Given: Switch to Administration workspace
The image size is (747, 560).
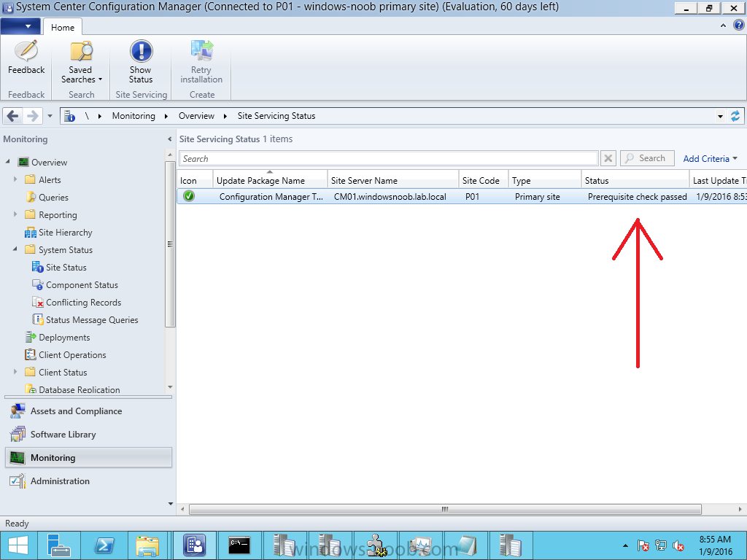Looking at the screenshot, I should [88, 481].
